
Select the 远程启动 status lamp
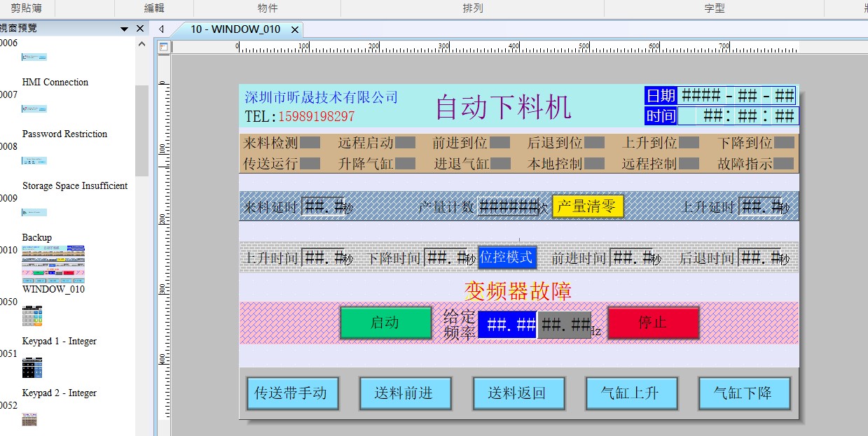405,143
